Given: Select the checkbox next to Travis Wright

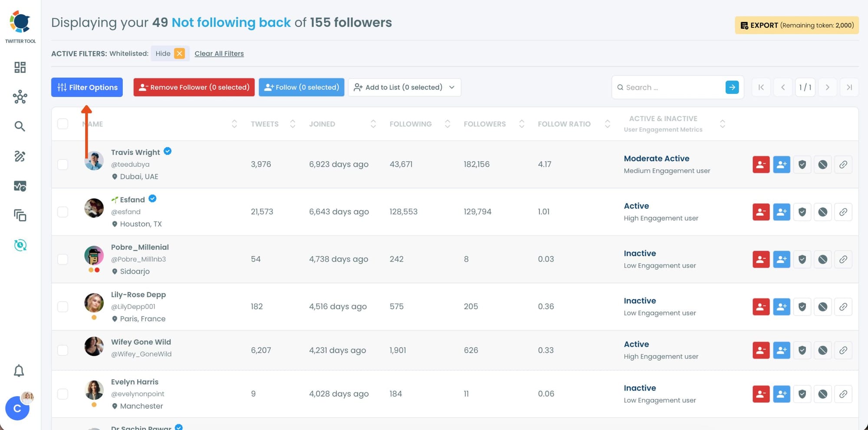Looking at the screenshot, I should click(63, 164).
